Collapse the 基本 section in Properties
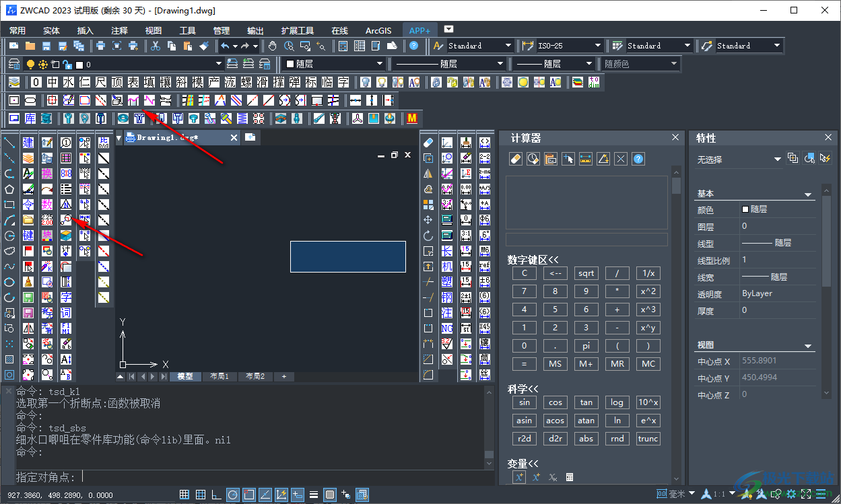 pyautogui.click(x=808, y=194)
